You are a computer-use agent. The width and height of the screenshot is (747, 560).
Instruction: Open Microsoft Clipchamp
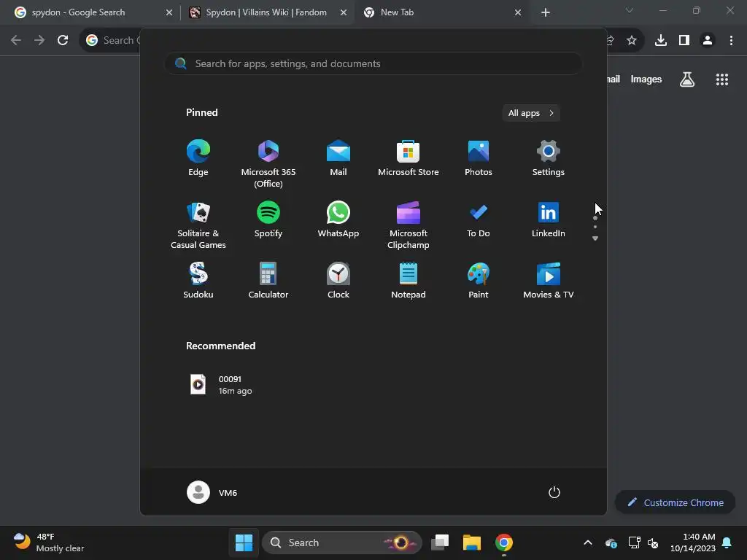pyautogui.click(x=409, y=225)
